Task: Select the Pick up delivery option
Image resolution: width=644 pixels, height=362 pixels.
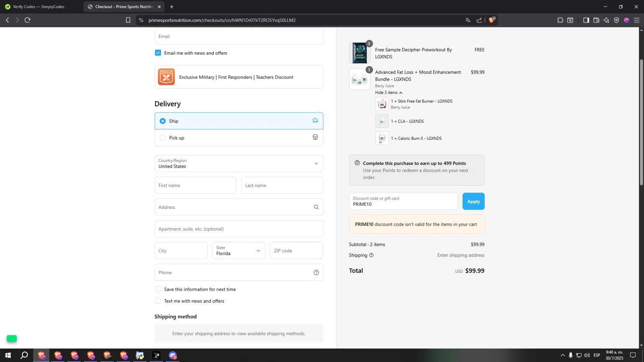Action: (x=163, y=138)
